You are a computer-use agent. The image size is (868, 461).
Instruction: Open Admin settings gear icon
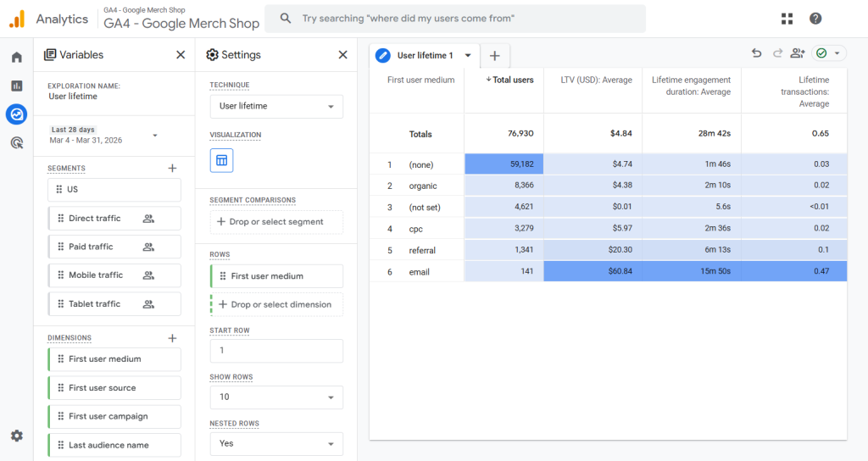tap(16, 436)
